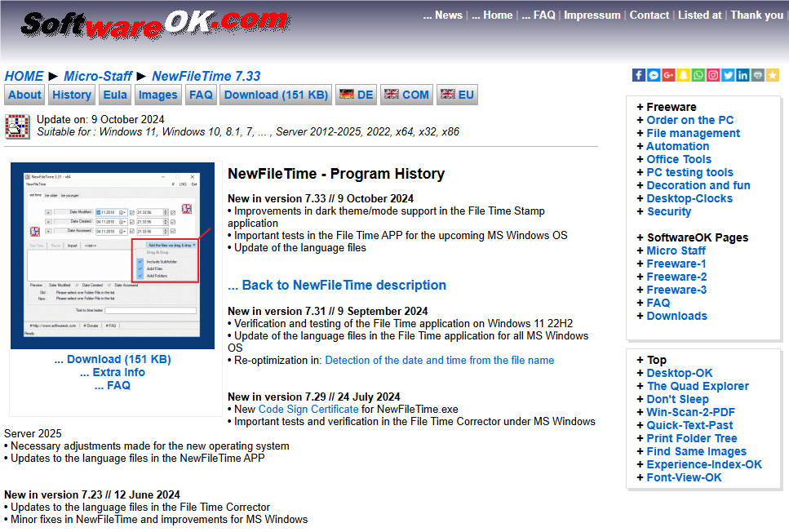Click the NewFileTime program icon beside update date
This screenshot has width=789, height=532.
17,126
